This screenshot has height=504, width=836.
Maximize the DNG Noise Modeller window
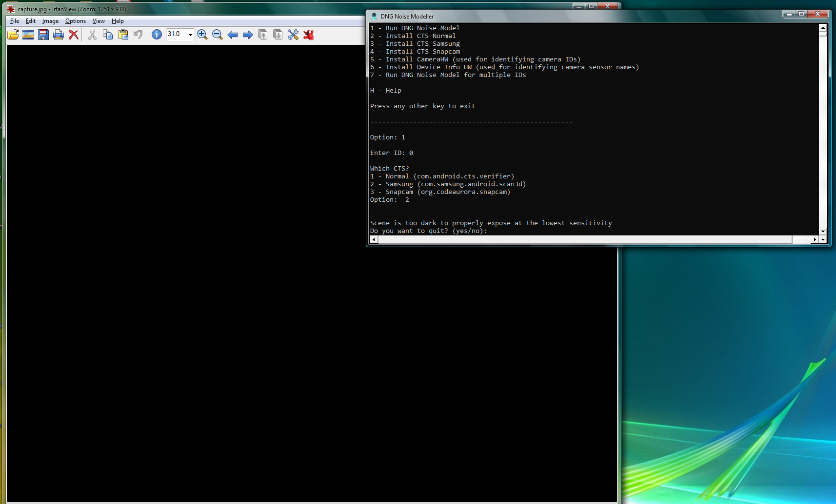[x=801, y=14]
